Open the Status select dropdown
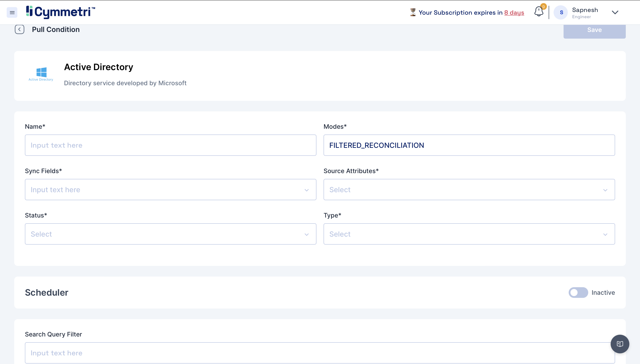Image resolution: width=640 pixels, height=364 pixels. click(x=170, y=234)
